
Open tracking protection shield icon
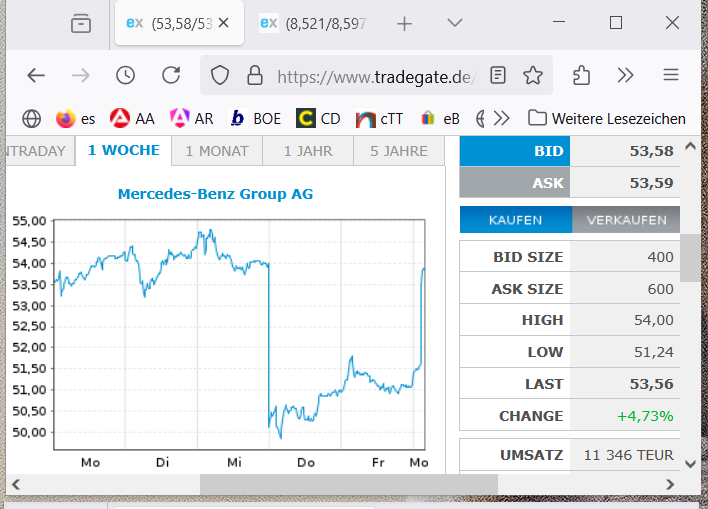(220, 75)
